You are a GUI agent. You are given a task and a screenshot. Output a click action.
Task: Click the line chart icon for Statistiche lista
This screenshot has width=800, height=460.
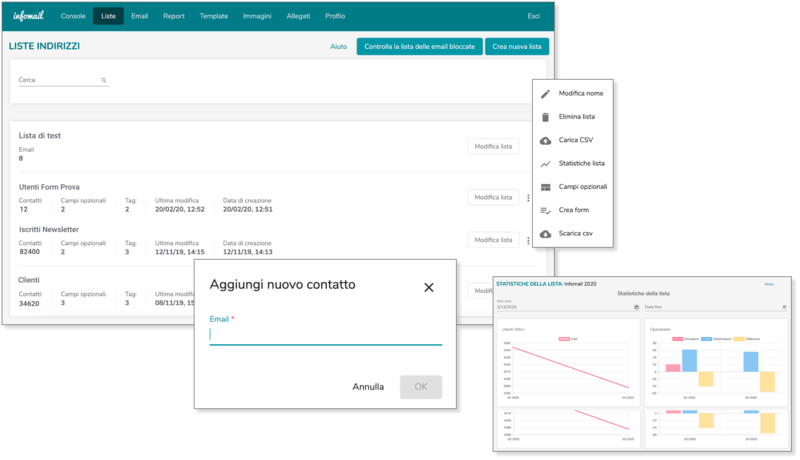click(x=545, y=164)
